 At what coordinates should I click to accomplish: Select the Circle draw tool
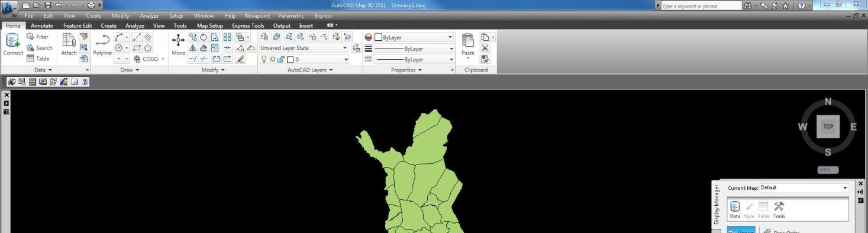coord(119,48)
